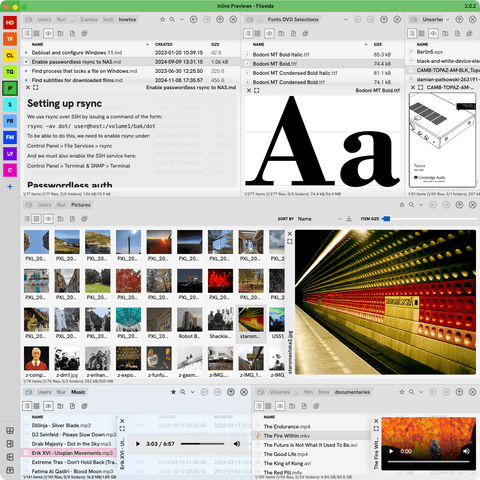Open the Sort By Name dropdown

(319, 219)
